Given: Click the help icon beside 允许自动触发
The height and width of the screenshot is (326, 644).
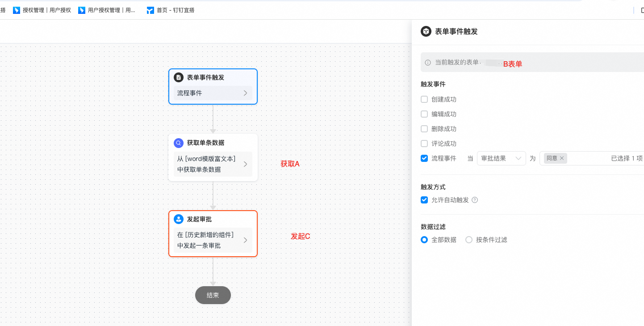Looking at the screenshot, I should click(475, 200).
